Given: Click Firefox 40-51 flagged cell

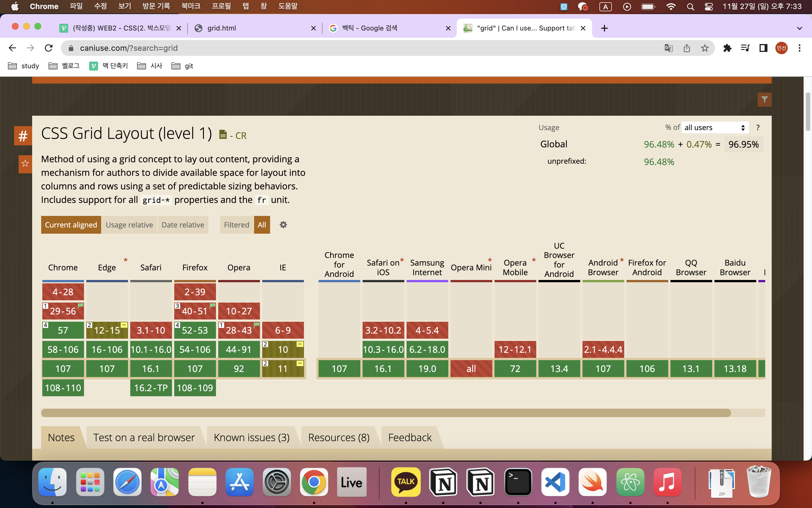Looking at the screenshot, I should pos(195,311).
